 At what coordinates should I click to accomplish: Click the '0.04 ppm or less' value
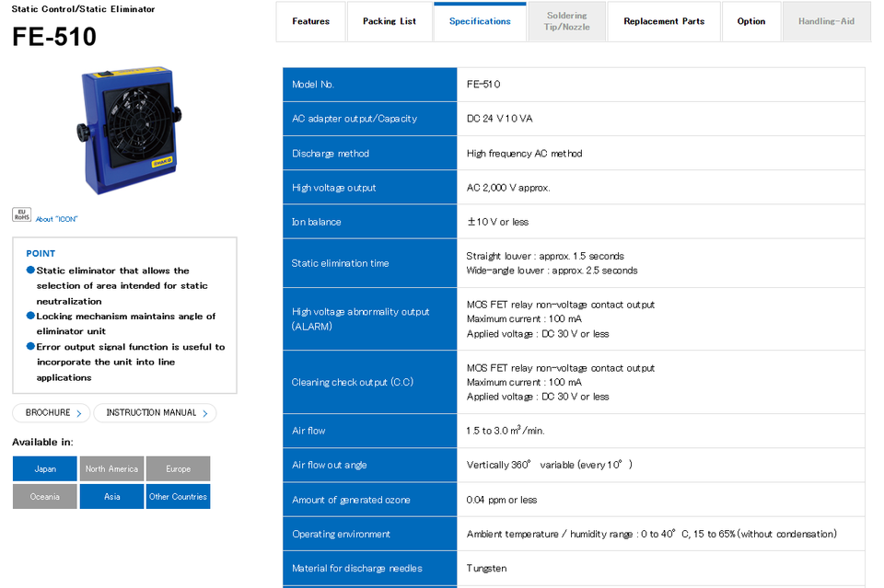point(502,500)
